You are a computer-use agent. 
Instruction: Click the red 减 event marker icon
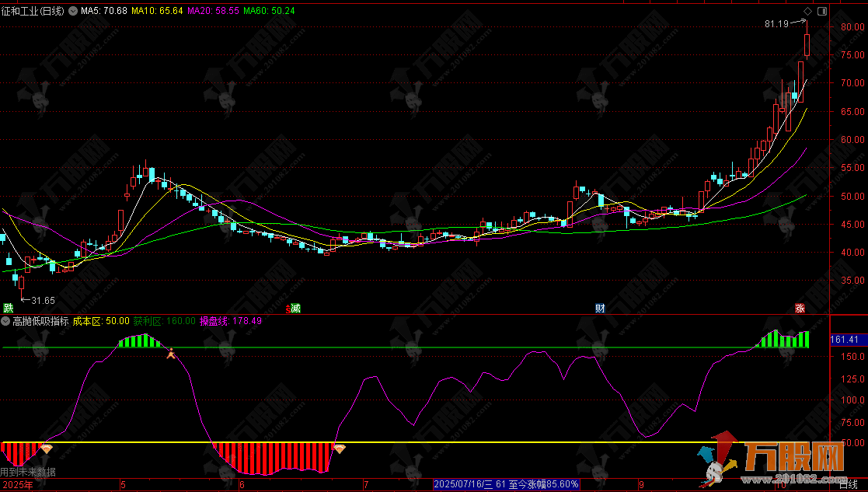point(294,308)
